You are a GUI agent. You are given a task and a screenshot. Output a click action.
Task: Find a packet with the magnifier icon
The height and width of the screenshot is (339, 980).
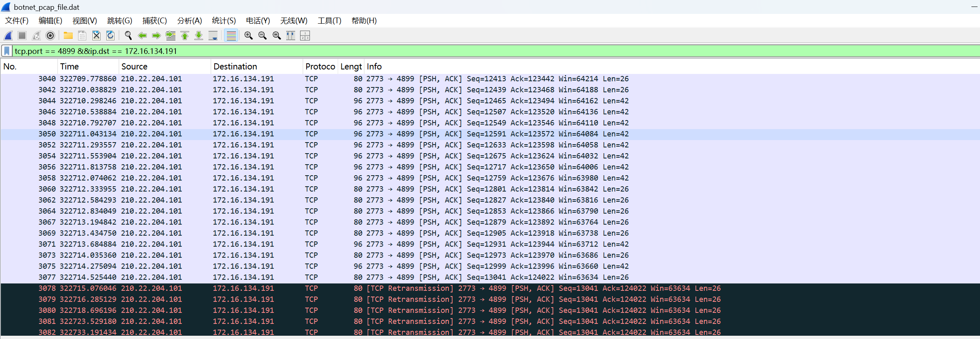(128, 36)
